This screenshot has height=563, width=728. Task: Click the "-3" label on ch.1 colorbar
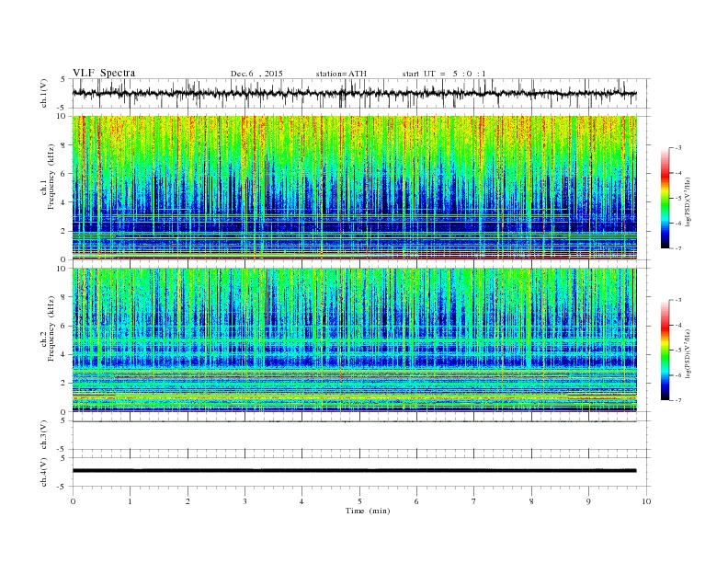[677, 148]
